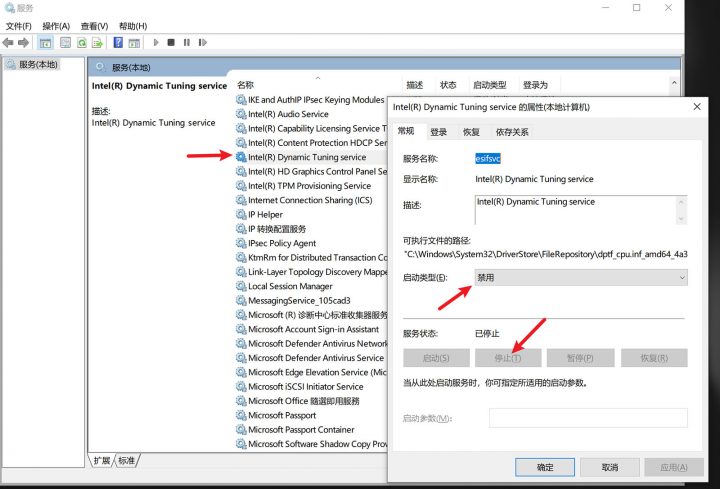The image size is (720, 489).
Task: Select Microsoft Defender Antivirus Service row
Action: pyautogui.click(x=311, y=358)
